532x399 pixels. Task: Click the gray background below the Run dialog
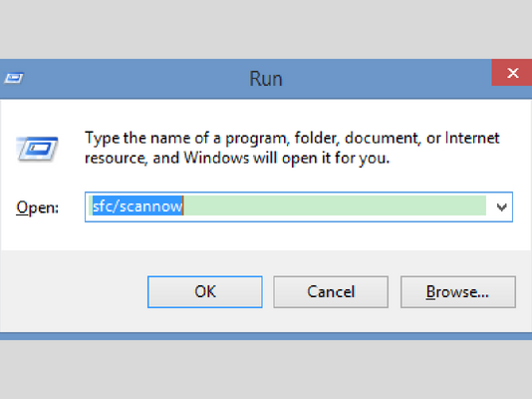pos(266,369)
